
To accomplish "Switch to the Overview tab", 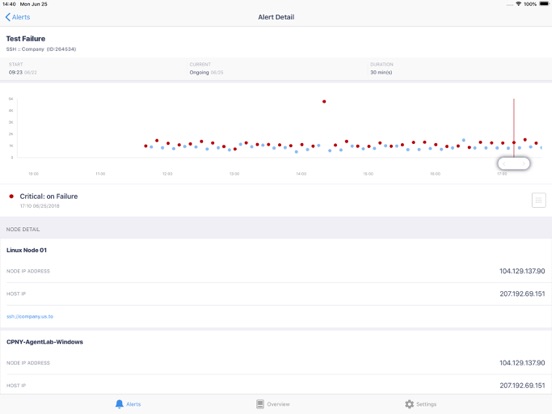I will pyautogui.click(x=273, y=404).
